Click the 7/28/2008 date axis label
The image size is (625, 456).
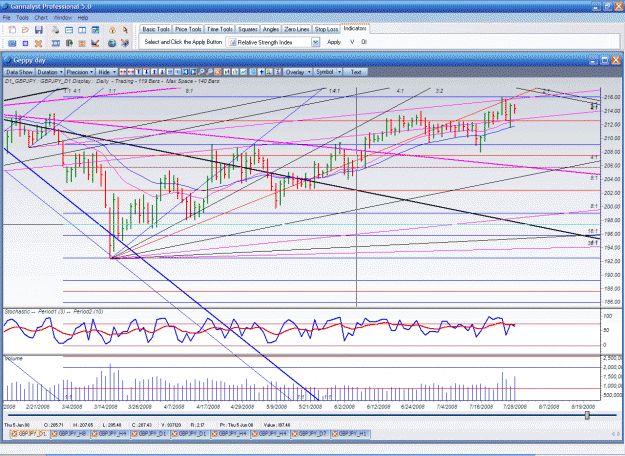coord(513,407)
